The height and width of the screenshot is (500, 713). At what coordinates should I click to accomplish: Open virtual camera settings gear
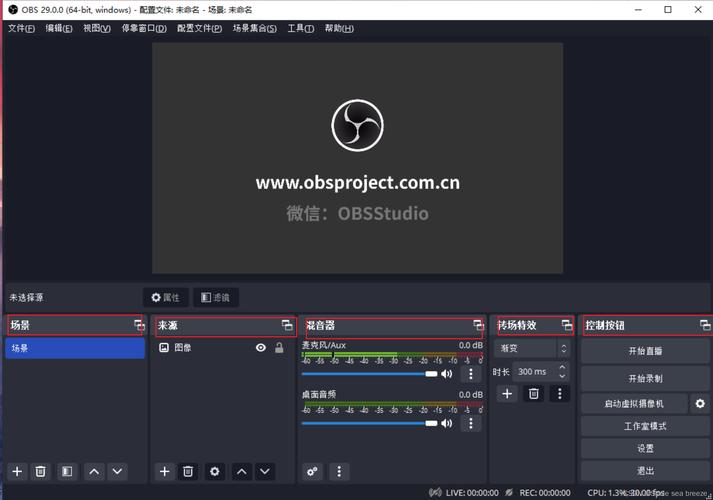click(700, 403)
